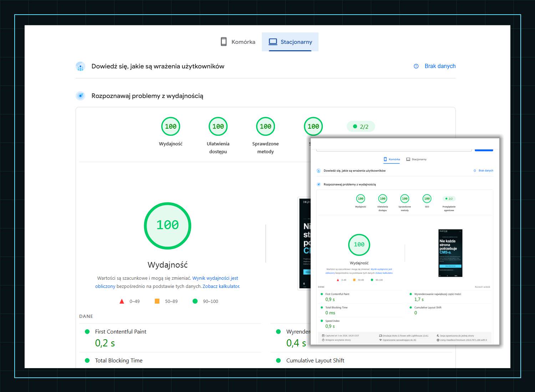Screen dimensions: 535x392
Task: Expand view with Rozwiń widok in overlay
Action: [x=482, y=287]
